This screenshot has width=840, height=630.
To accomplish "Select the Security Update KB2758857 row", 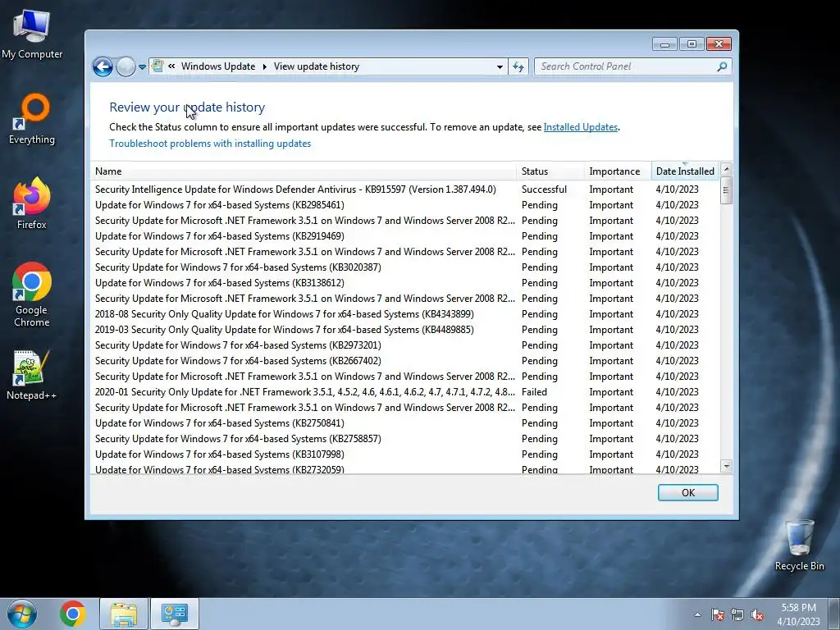I will point(405,438).
